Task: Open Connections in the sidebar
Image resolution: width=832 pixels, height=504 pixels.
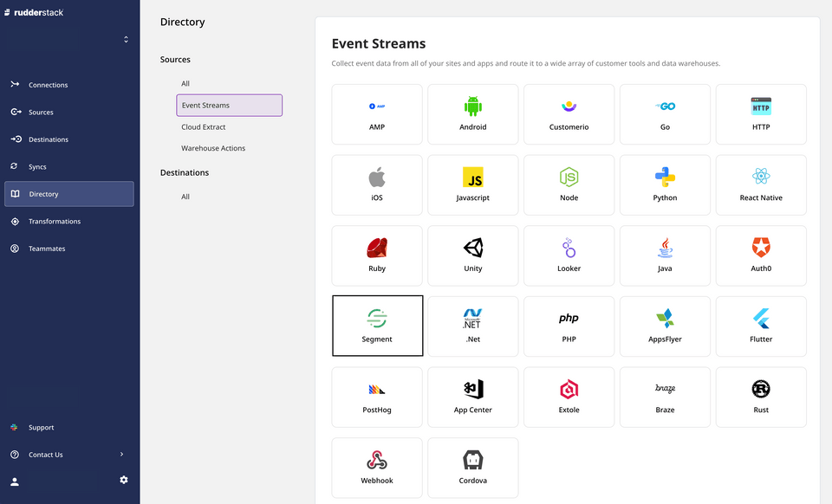Action: tap(48, 85)
